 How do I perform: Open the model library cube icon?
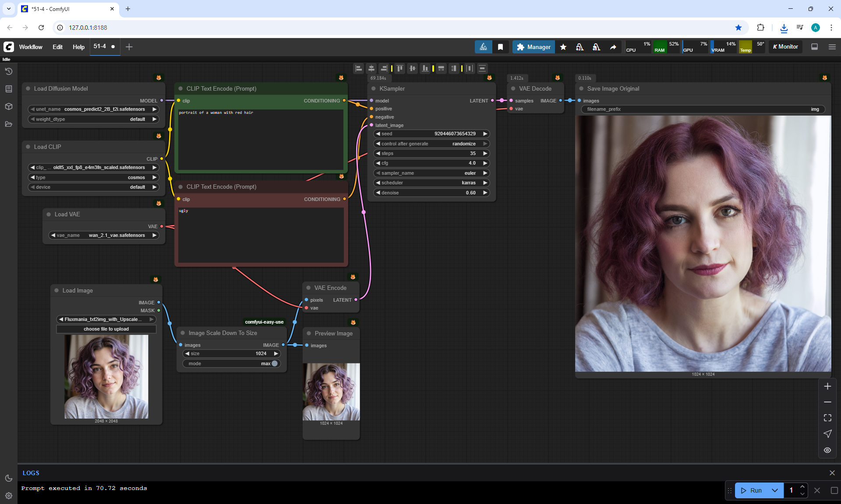[x=8, y=106]
